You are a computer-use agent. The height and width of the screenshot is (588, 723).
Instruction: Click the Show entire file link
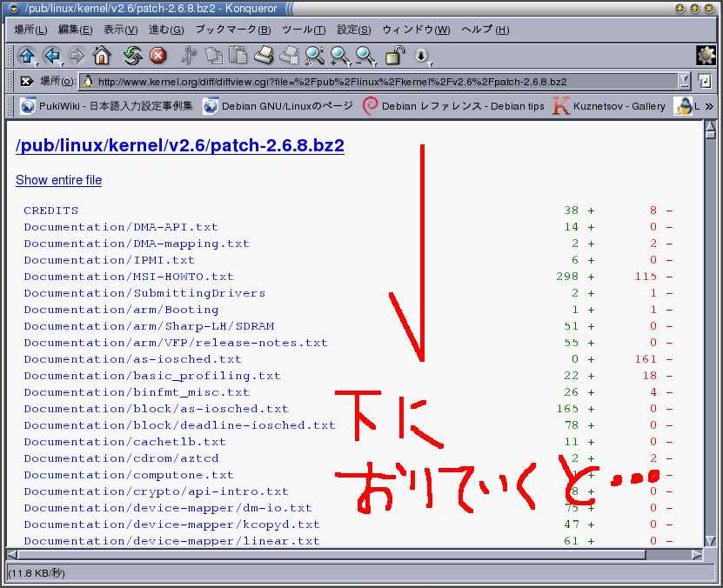(x=58, y=180)
